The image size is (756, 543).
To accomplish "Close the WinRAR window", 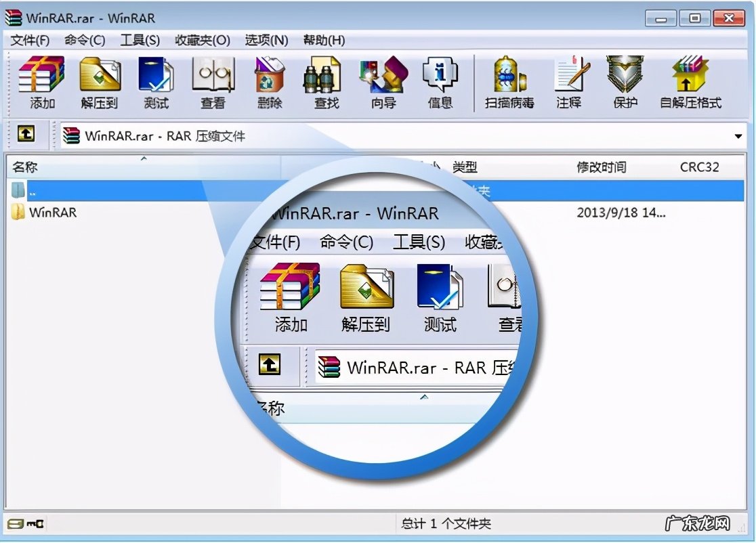I will [x=729, y=18].
